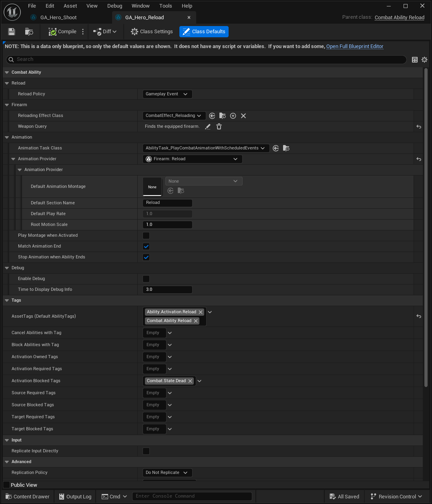Viewport: 432px width, 504px height.
Task: Enable Debug checkbox
Action: tap(146, 279)
